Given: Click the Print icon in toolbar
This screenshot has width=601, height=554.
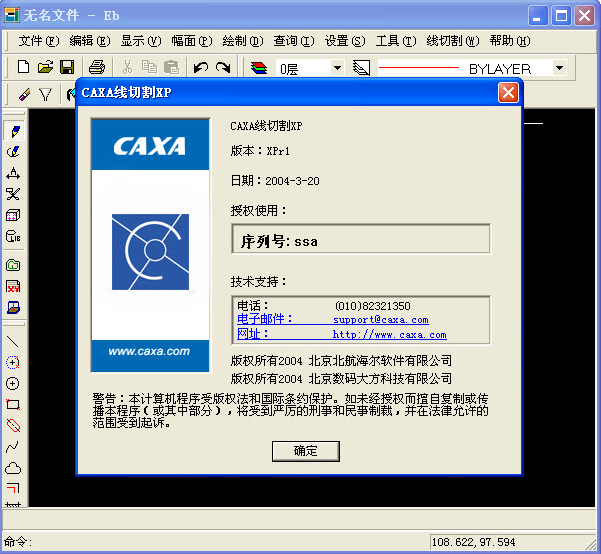Looking at the screenshot, I should coord(97,67).
